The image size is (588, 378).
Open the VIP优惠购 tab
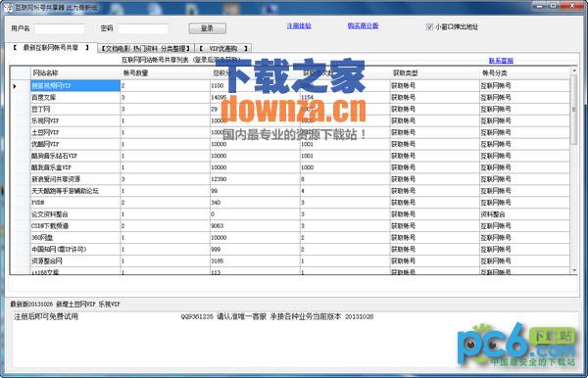[x=223, y=48]
